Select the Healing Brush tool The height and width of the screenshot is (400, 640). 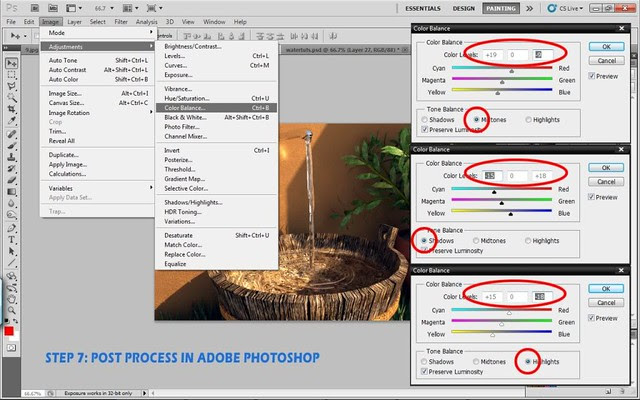[11, 134]
